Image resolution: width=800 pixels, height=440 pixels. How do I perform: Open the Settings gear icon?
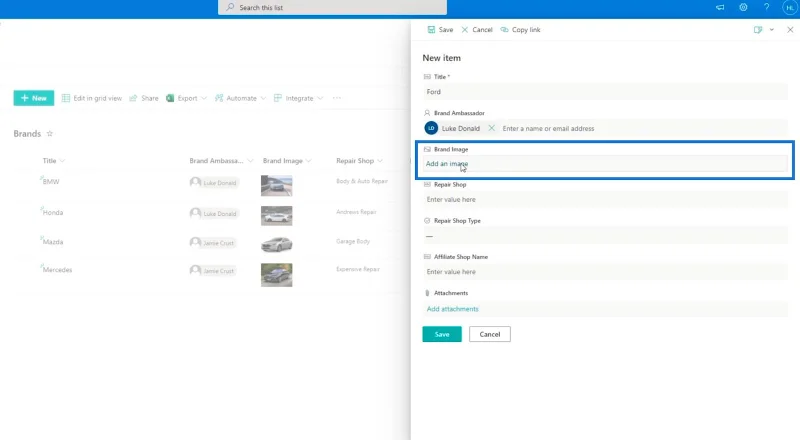click(x=743, y=7)
